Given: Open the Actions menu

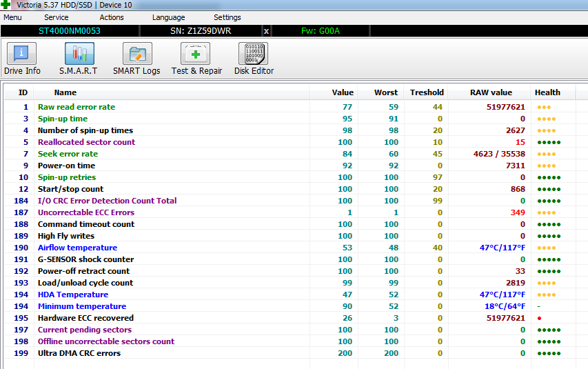Looking at the screenshot, I should point(112,17).
